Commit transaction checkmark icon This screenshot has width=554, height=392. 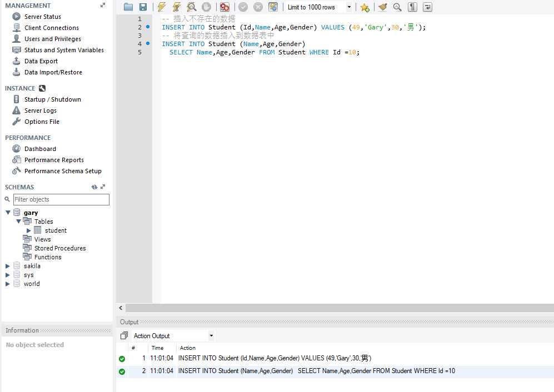[x=243, y=7]
